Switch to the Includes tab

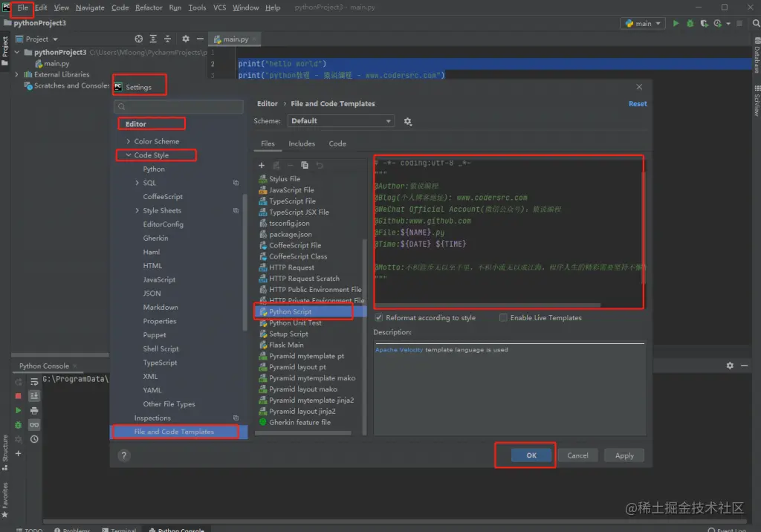coord(302,143)
